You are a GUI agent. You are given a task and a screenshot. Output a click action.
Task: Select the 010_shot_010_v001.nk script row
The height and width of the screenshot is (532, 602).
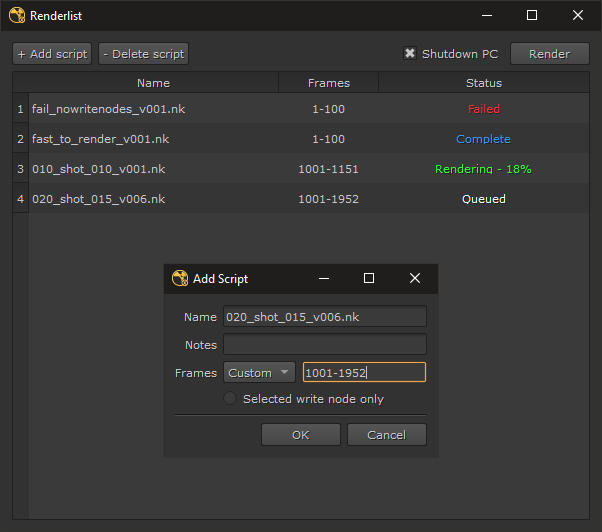pos(98,169)
